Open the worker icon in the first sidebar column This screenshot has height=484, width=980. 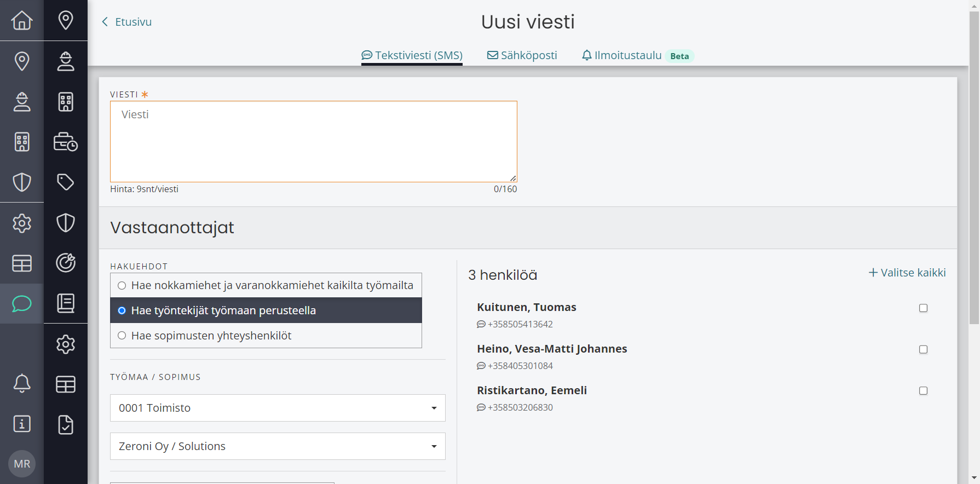22,101
